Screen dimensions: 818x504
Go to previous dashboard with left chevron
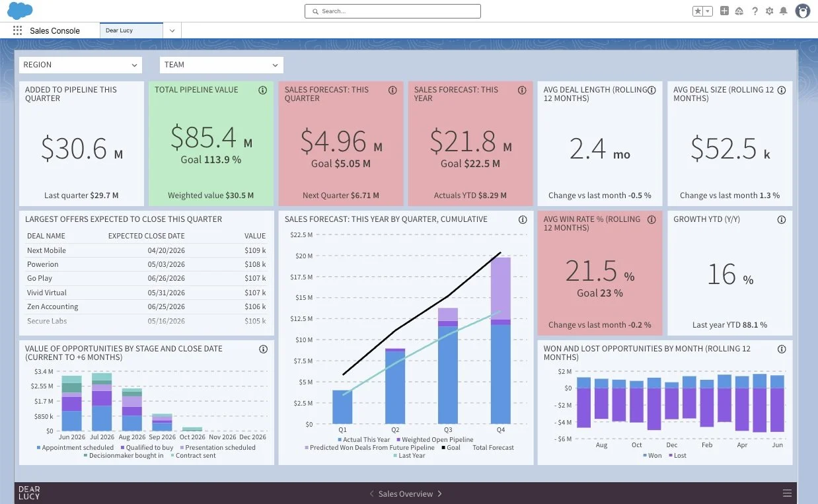(x=371, y=493)
